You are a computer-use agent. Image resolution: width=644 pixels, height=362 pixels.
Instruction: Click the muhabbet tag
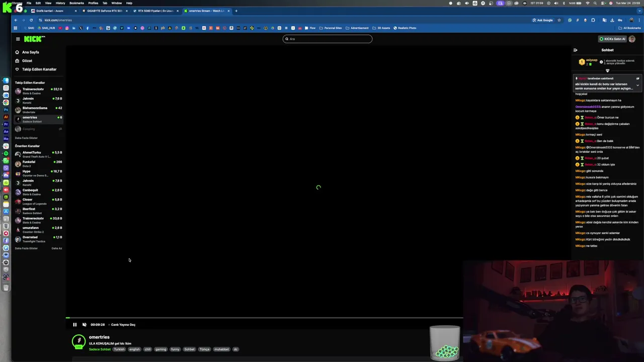[x=221, y=349]
